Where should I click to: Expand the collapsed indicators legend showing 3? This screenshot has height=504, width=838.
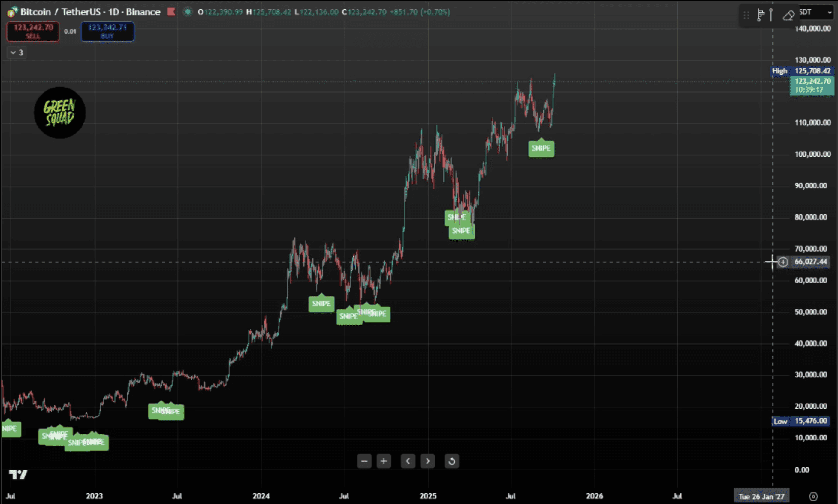[x=17, y=52]
